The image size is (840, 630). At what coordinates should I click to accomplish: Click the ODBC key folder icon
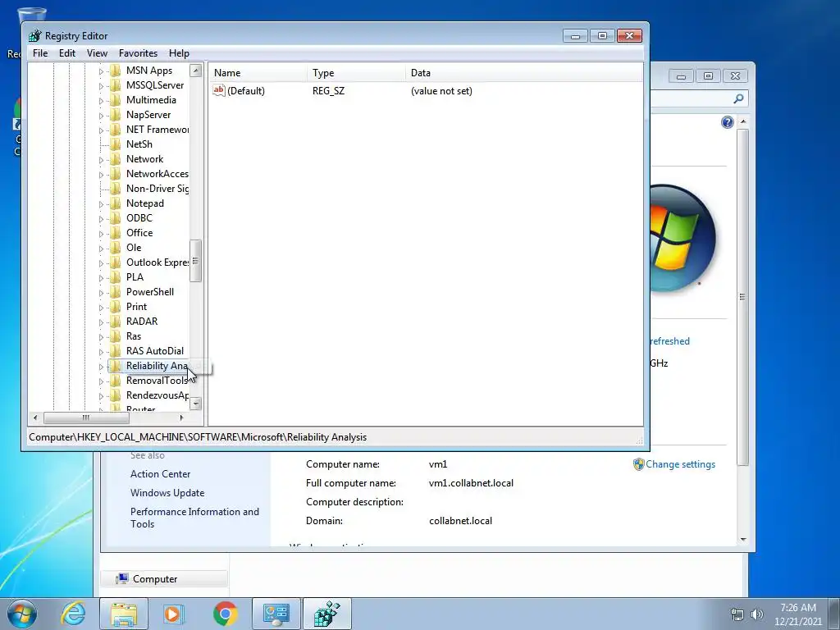click(115, 218)
